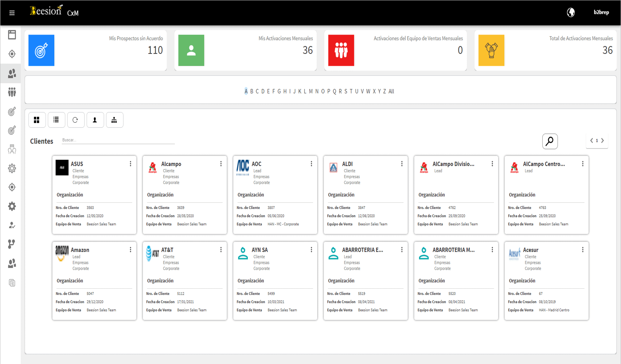Open the Acesur client name

tap(531, 250)
